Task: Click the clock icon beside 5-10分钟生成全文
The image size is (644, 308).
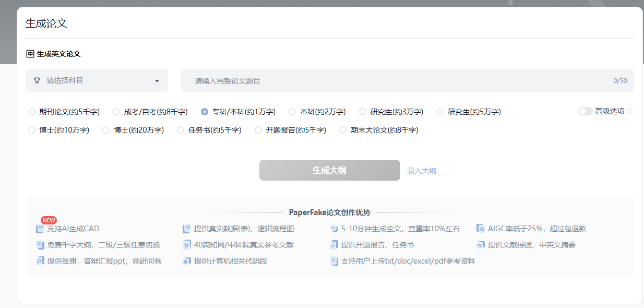Action: [x=334, y=229]
